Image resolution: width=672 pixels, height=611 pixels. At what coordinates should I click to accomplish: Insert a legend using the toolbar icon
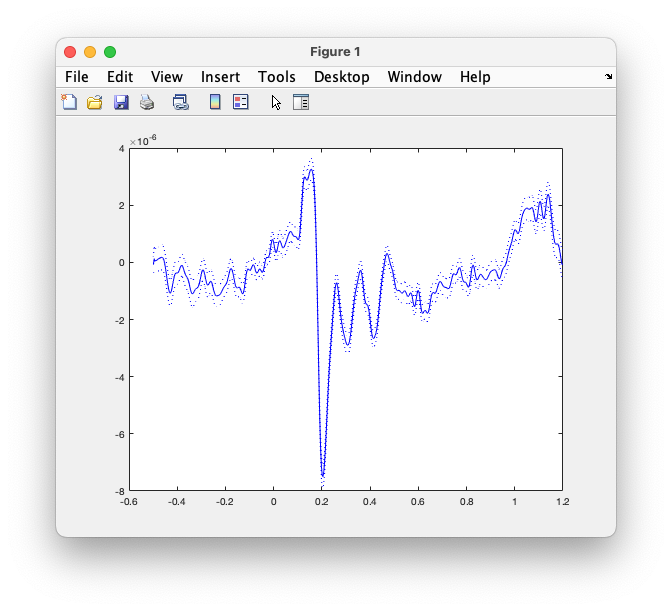click(x=240, y=102)
